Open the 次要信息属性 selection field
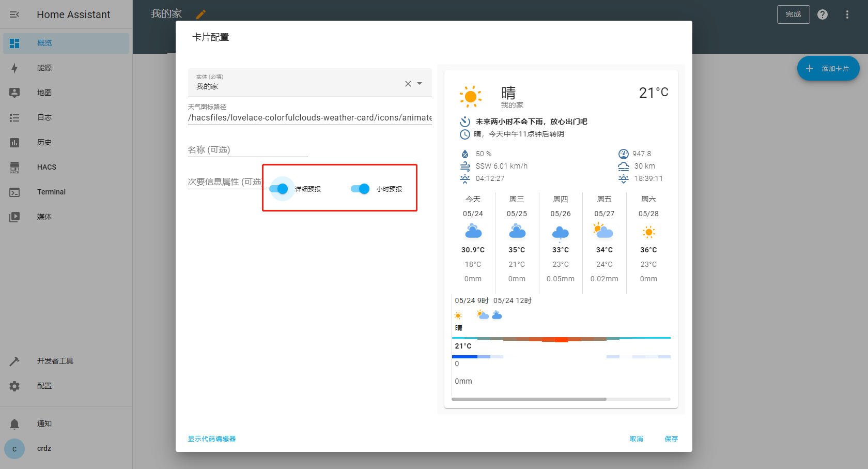Screen dimensions: 868x469 [x=225, y=182]
